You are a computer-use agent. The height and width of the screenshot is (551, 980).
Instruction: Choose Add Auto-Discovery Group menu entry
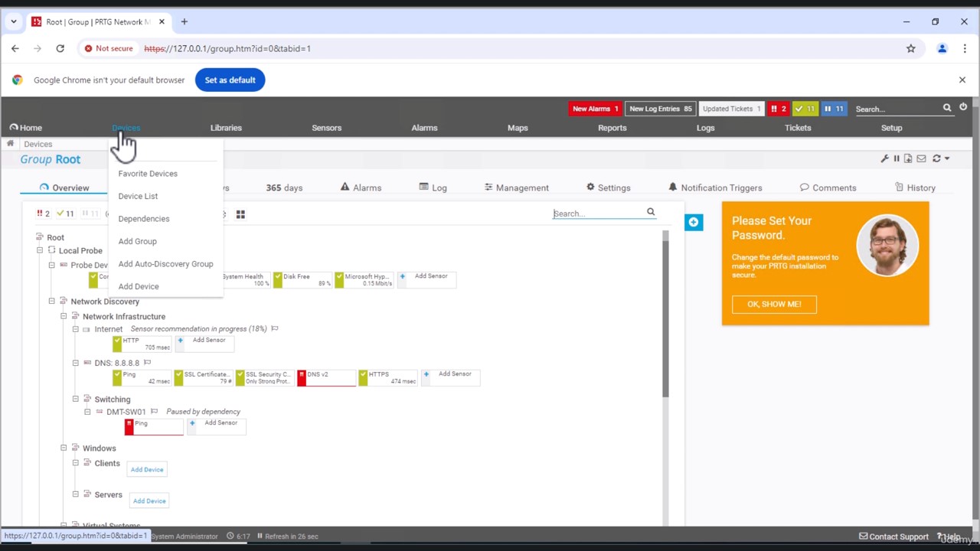[x=165, y=264]
